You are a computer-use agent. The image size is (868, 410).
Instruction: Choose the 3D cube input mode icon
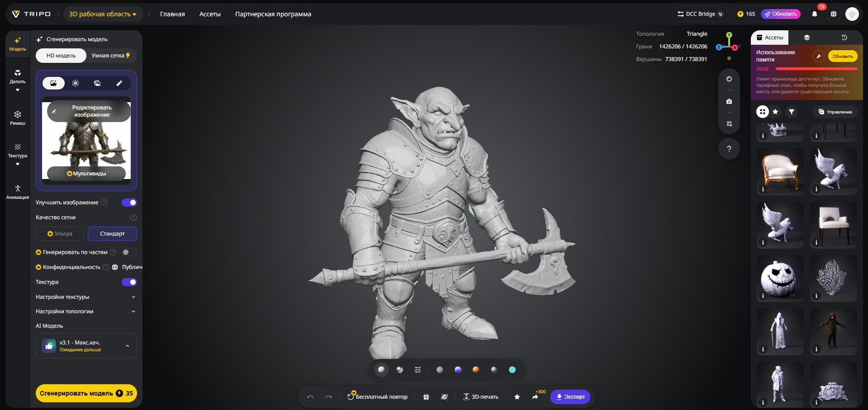point(76,83)
